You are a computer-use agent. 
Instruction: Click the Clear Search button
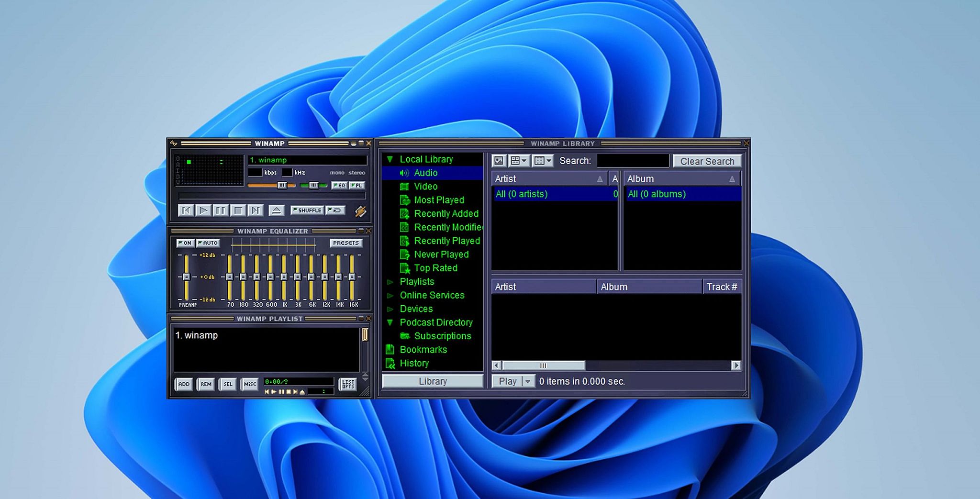tap(707, 161)
